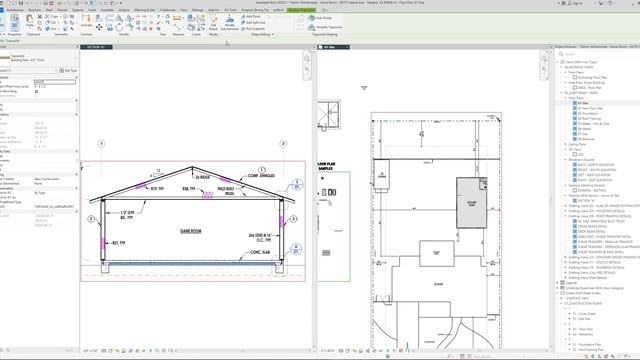Select the Modify arrow tool

coord(2,21)
